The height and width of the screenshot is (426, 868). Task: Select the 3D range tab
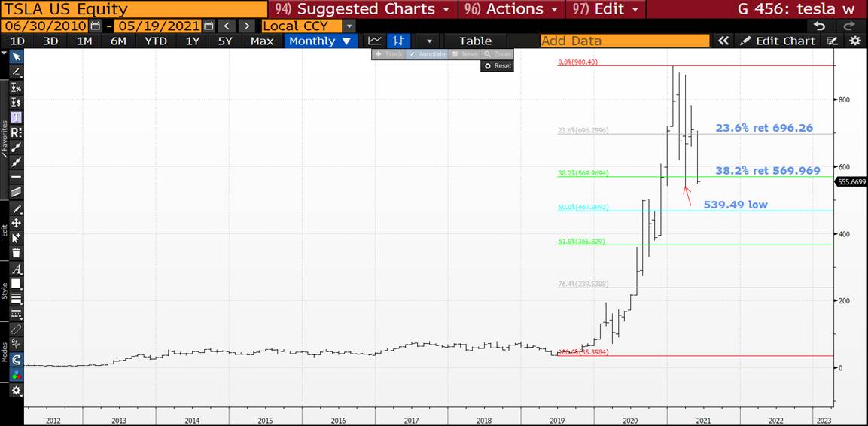[50, 41]
